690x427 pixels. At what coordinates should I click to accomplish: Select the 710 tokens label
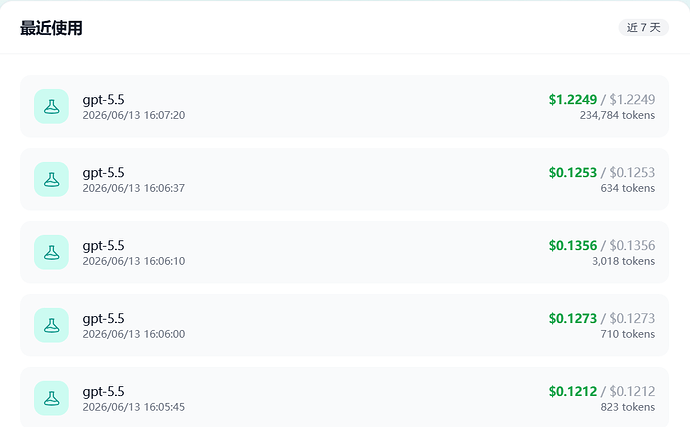[628, 334]
